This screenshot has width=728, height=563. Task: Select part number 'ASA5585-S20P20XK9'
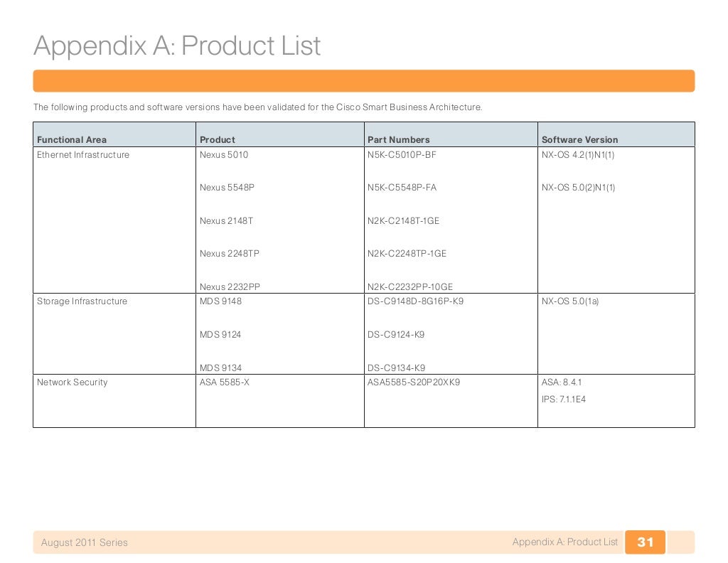(x=414, y=382)
